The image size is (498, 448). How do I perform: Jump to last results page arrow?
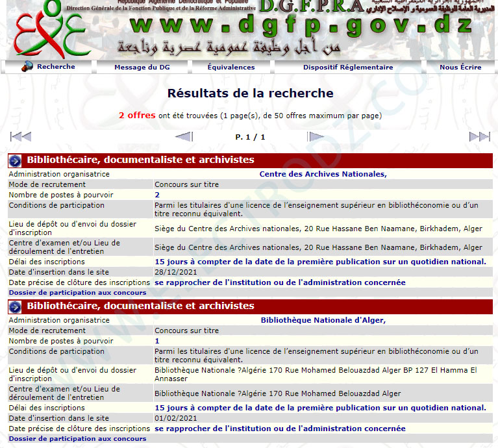click(480, 137)
